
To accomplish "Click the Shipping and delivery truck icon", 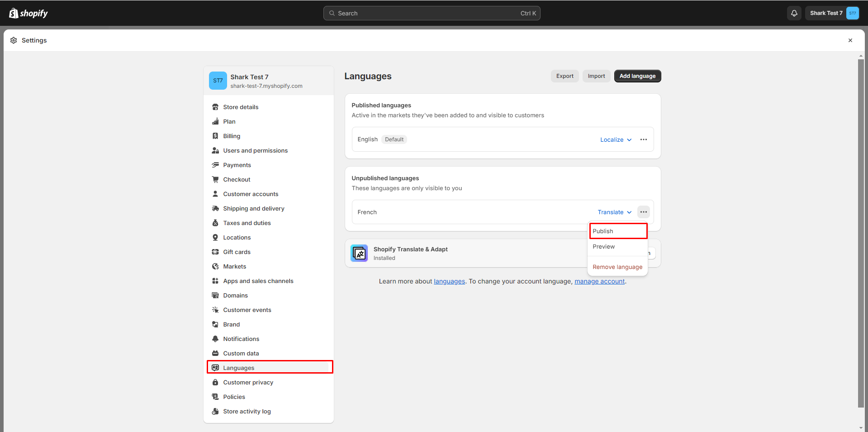I will (x=215, y=208).
